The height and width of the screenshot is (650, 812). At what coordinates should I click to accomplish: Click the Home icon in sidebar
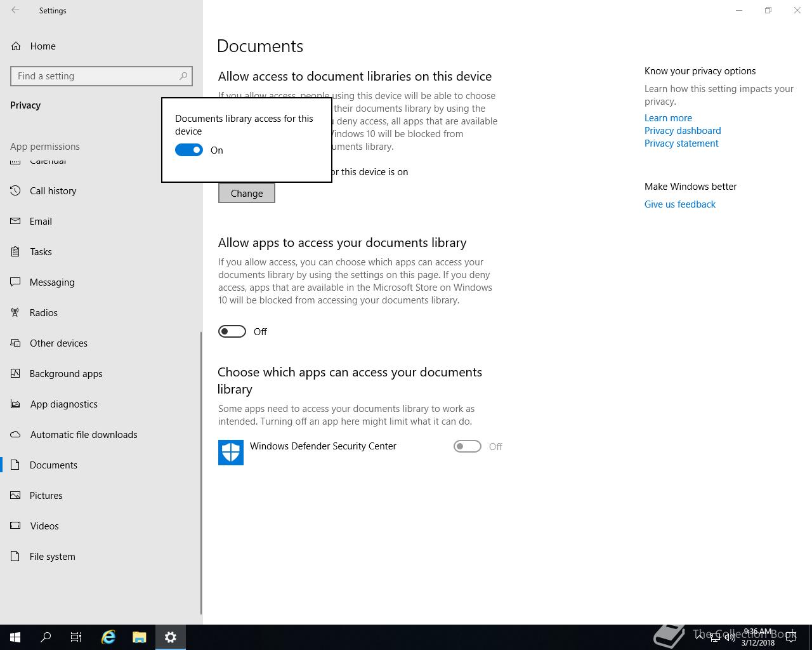click(16, 46)
